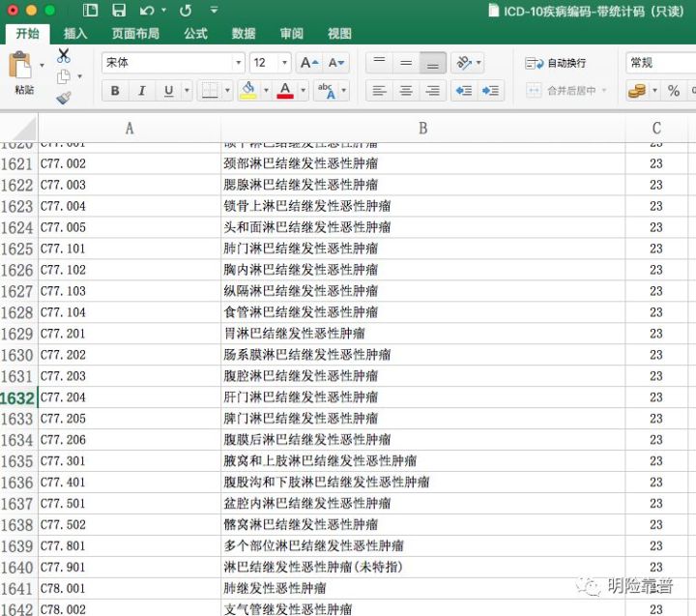Click the Copy icon
696x616 pixels.
64,76
